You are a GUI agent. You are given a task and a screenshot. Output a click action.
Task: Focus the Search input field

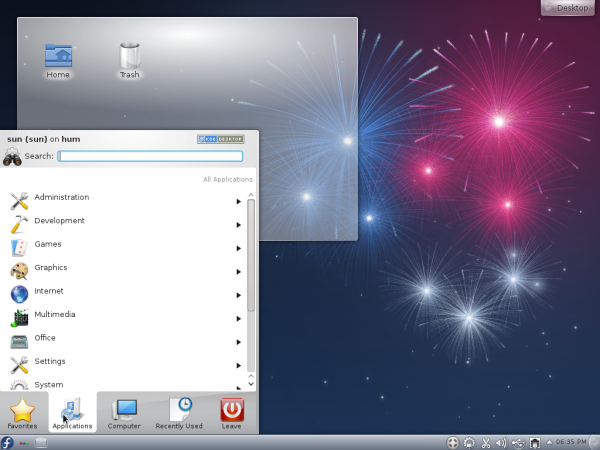[x=150, y=156]
